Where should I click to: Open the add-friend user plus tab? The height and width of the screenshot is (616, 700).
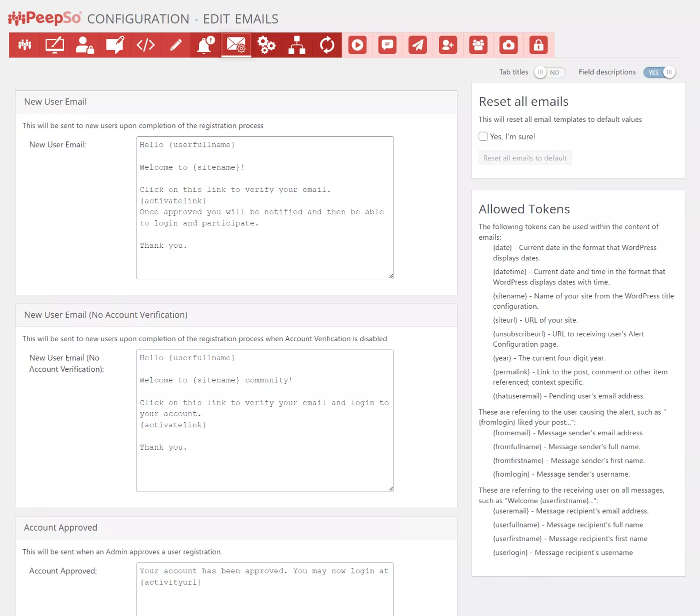tap(448, 45)
